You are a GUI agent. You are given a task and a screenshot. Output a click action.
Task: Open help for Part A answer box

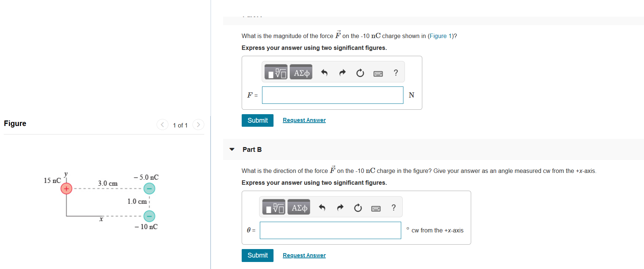pyautogui.click(x=396, y=72)
